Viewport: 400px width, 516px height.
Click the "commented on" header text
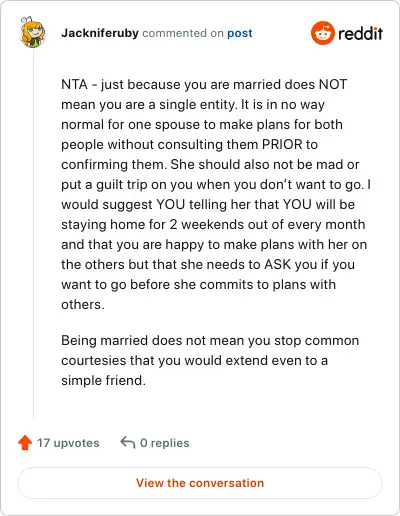click(x=183, y=33)
